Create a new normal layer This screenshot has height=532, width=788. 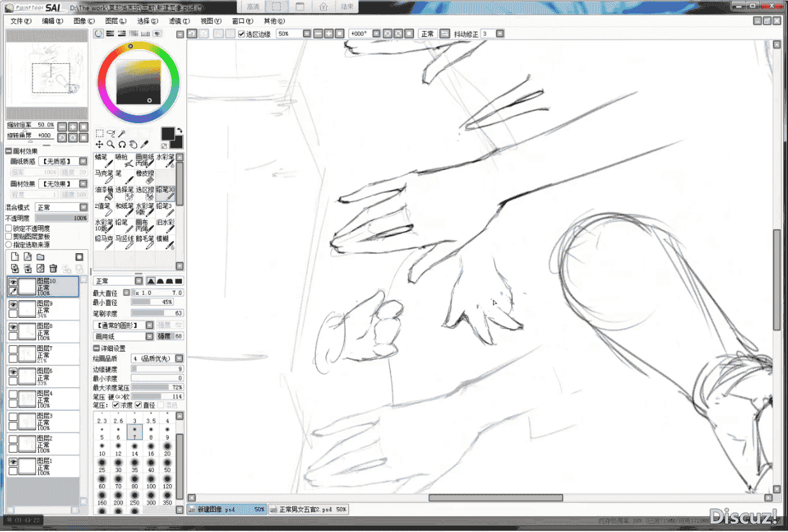tap(15, 257)
